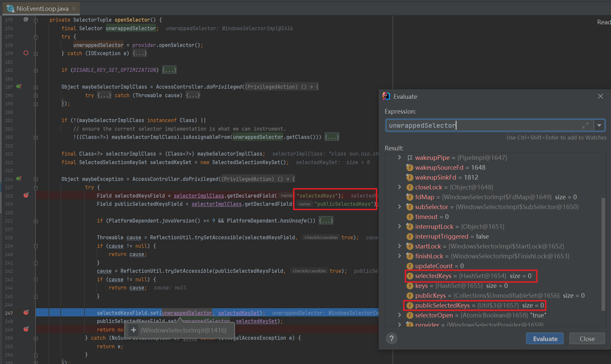Disable the breakpoint on line 218

[26, 195]
